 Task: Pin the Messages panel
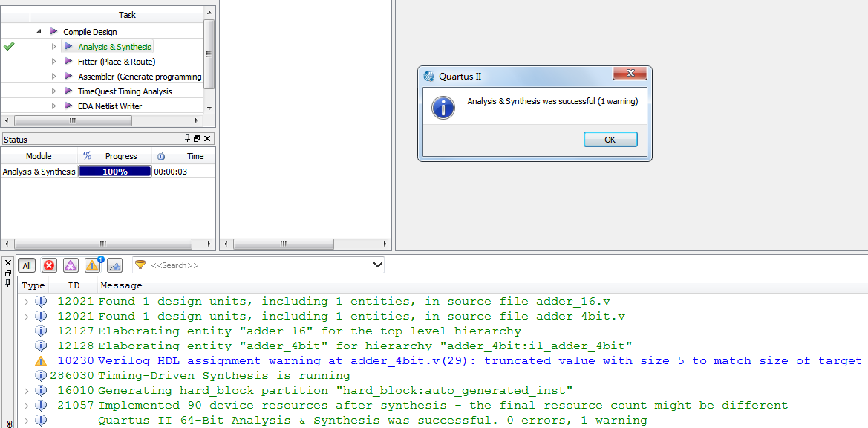click(x=7, y=283)
